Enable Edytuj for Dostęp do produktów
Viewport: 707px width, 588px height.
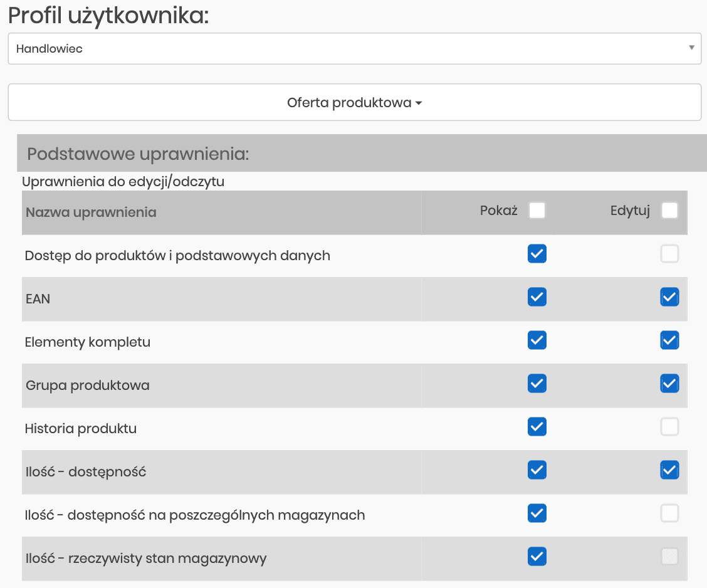point(669,253)
